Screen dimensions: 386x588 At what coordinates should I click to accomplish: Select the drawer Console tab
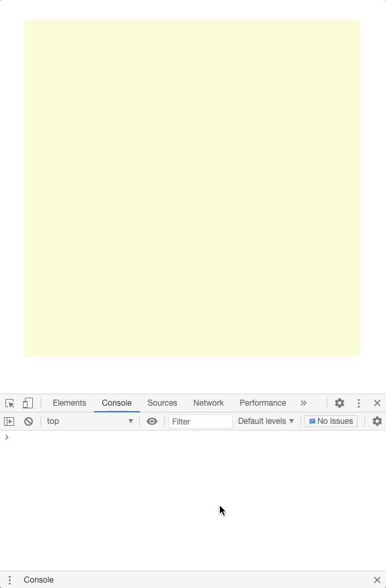tap(38, 580)
